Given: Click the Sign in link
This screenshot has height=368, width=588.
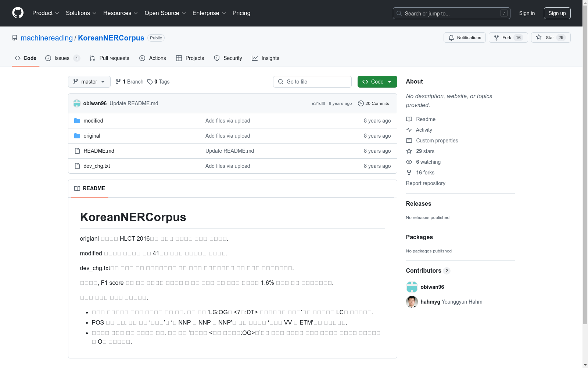Looking at the screenshot, I should (527, 13).
